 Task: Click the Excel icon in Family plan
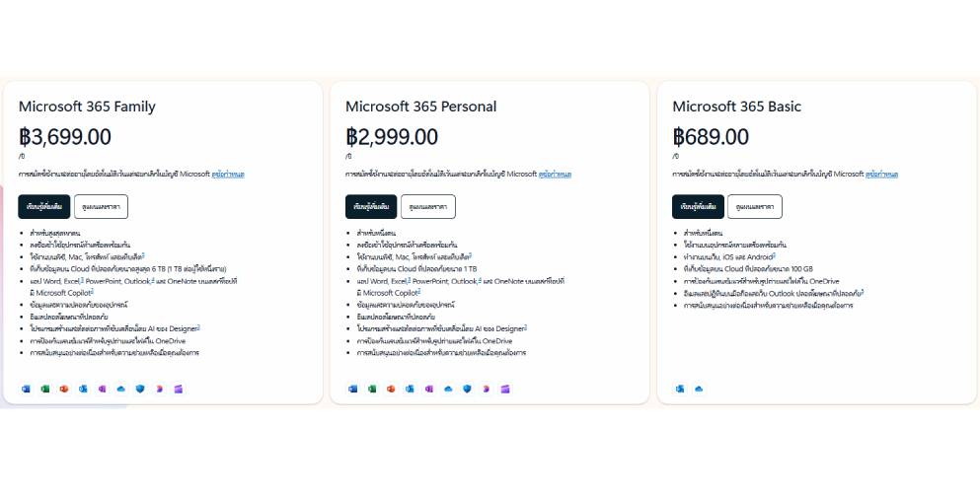point(45,389)
